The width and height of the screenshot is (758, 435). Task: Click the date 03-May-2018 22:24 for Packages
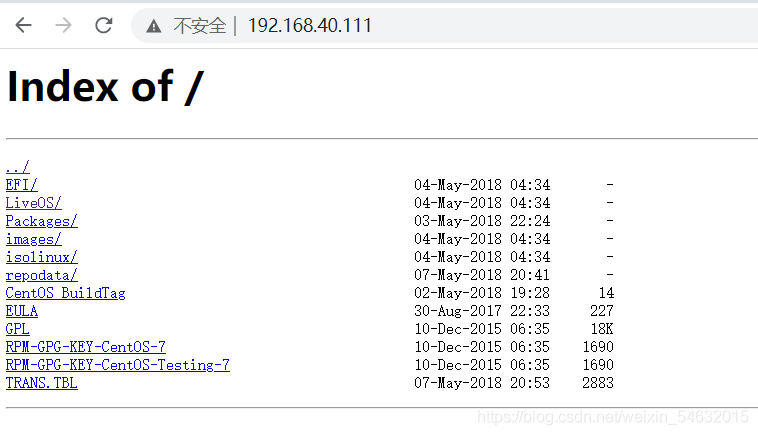482,221
